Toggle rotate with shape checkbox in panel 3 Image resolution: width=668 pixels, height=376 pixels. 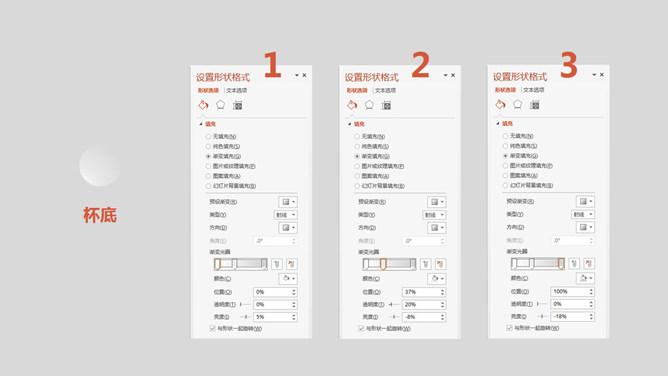[x=510, y=328]
